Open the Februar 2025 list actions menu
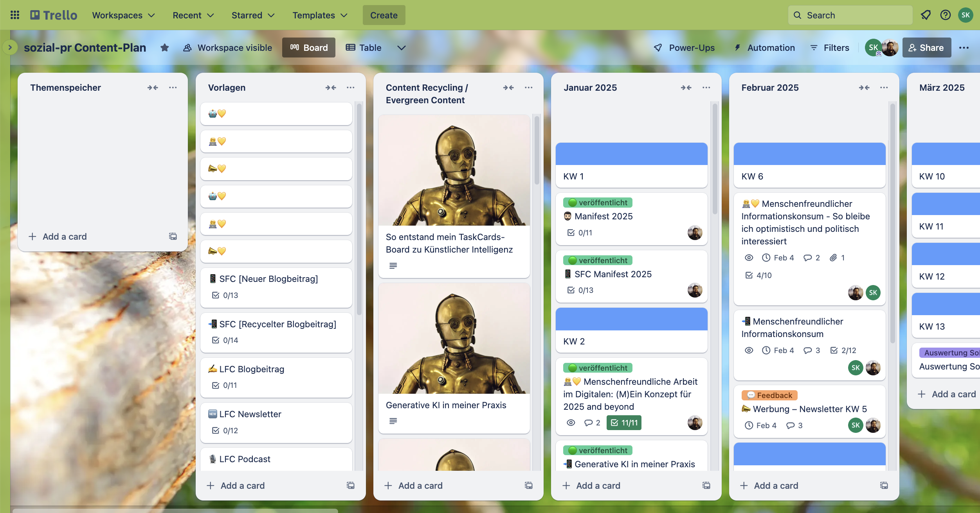Viewport: 980px width, 513px height. tap(884, 88)
